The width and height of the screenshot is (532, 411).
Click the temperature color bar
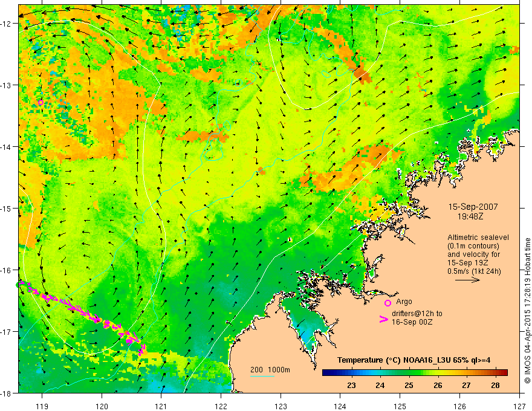[x=415, y=372]
